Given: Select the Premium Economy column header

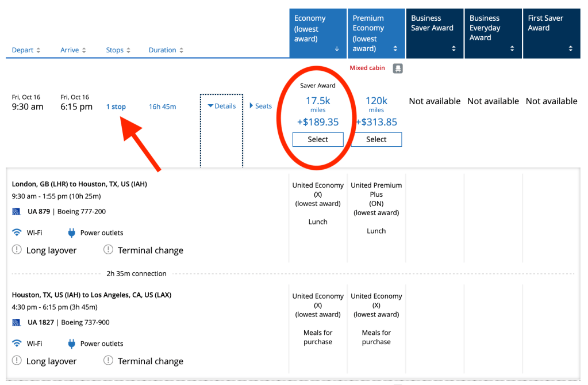Looking at the screenshot, I should click(x=376, y=33).
